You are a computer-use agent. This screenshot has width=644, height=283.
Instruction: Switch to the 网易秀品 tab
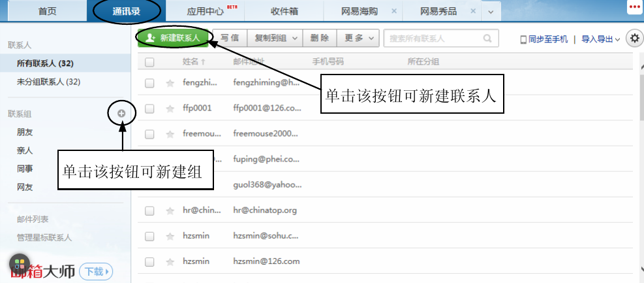(x=438, y=11)
